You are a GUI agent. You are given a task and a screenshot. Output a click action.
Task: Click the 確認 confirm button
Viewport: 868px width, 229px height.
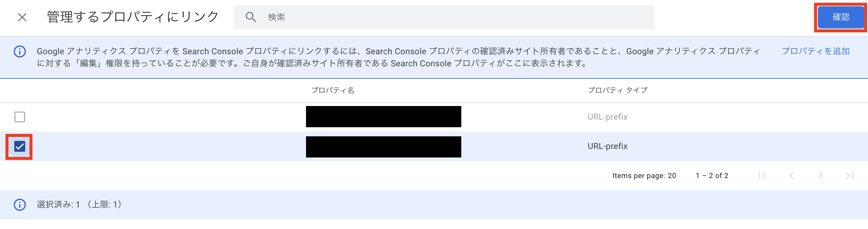click(x=841, y=17)
